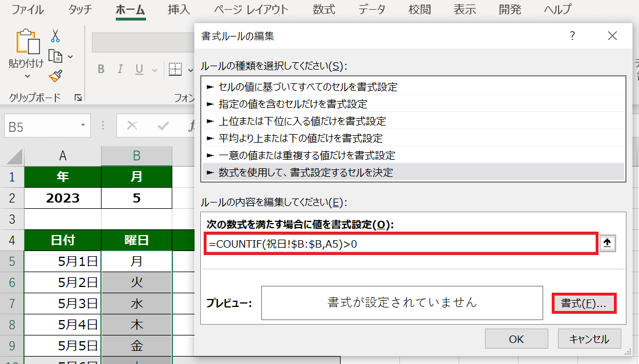639x364 pixels.
Task: Open the Copy options dropdown arrow
Action: [70, 56]
